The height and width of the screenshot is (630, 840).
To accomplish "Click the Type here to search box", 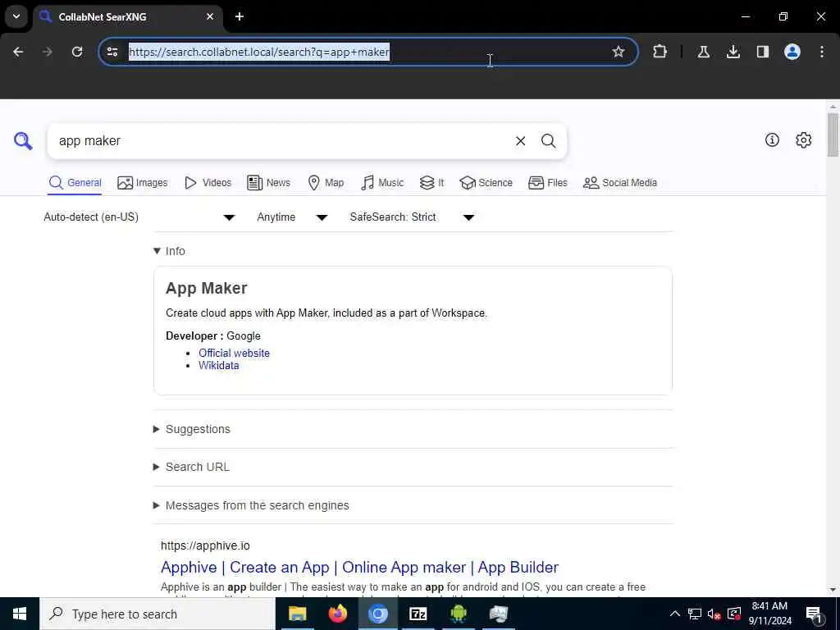I will tap(157, 614).
